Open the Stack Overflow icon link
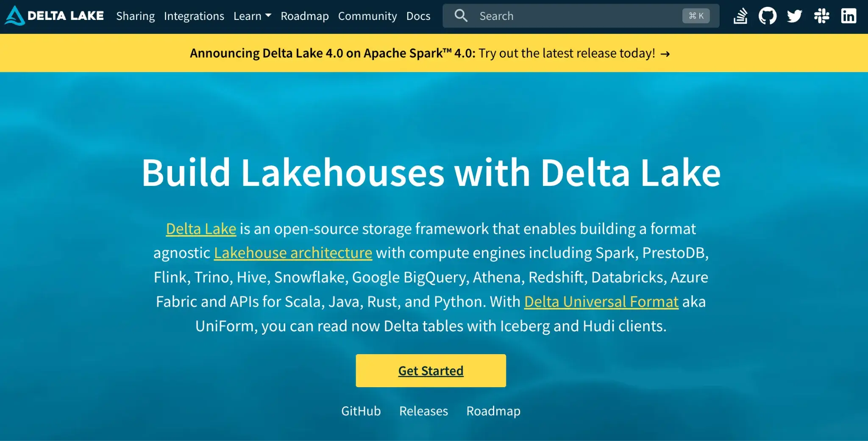Image resolution: width=868 pixels, height=441 pixels. (x=740, y=16)
